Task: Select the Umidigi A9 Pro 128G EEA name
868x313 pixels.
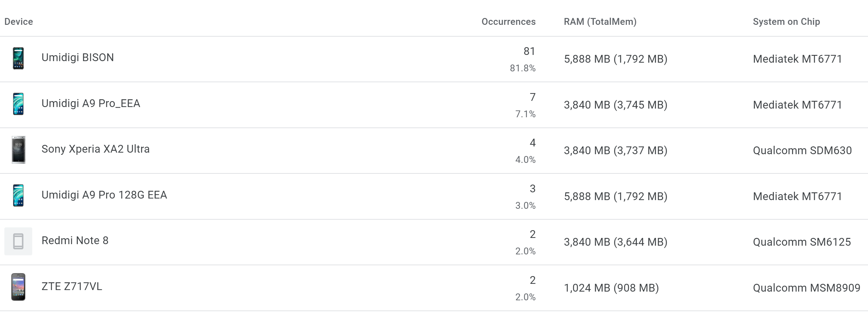Action: pos(104,195)
